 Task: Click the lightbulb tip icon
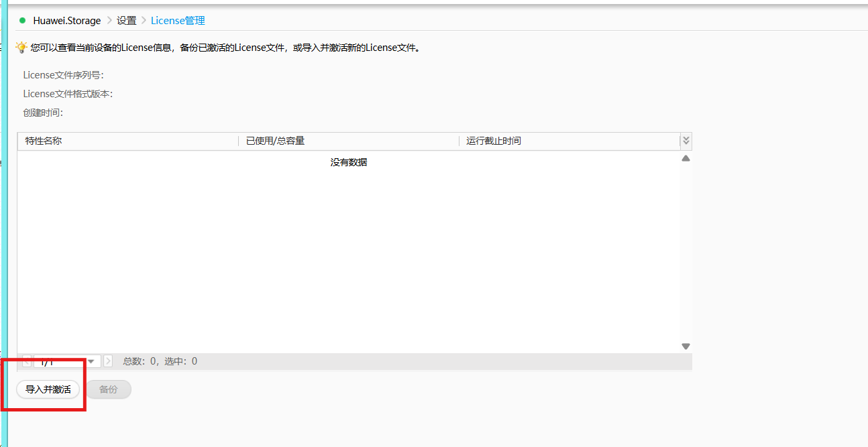(20, 47)
